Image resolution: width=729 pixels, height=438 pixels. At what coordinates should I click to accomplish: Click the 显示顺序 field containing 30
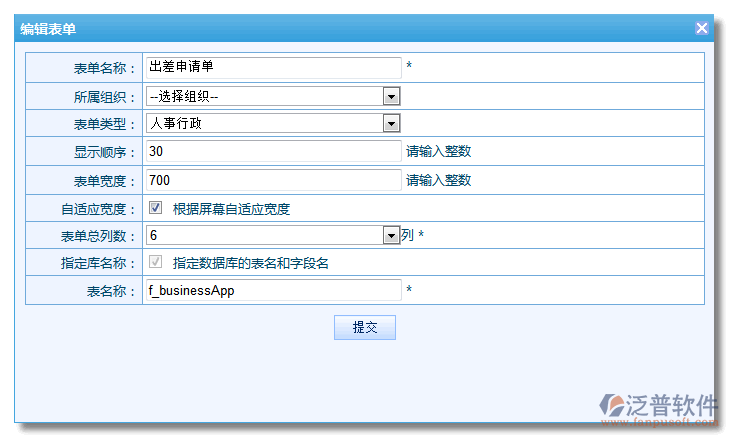click(x=273, y=151)
